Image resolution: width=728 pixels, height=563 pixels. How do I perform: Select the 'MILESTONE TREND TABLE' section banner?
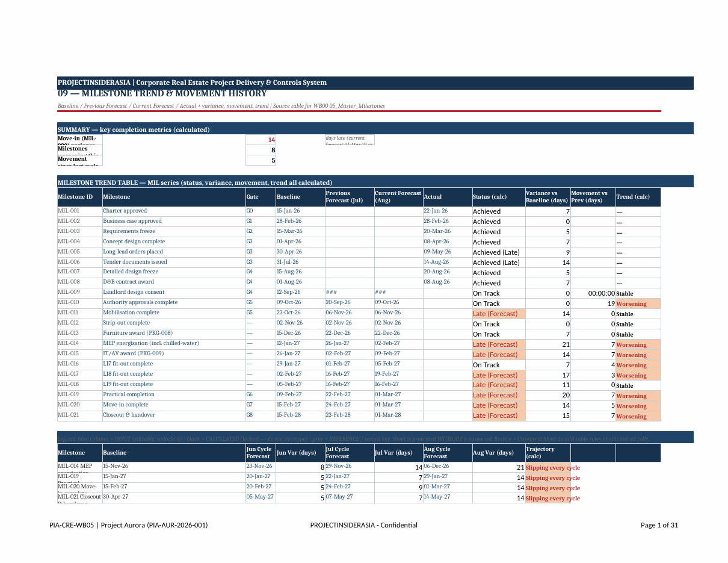375,182
